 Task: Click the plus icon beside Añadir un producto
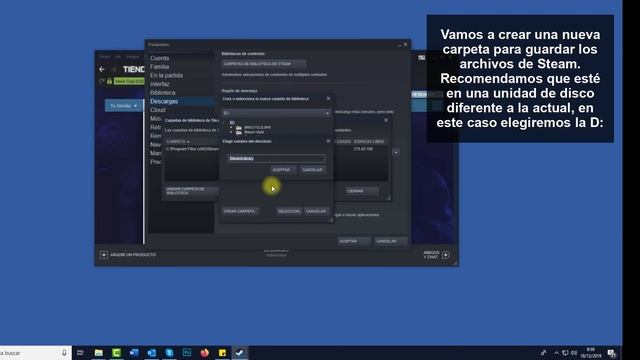[x=104, y=255]
